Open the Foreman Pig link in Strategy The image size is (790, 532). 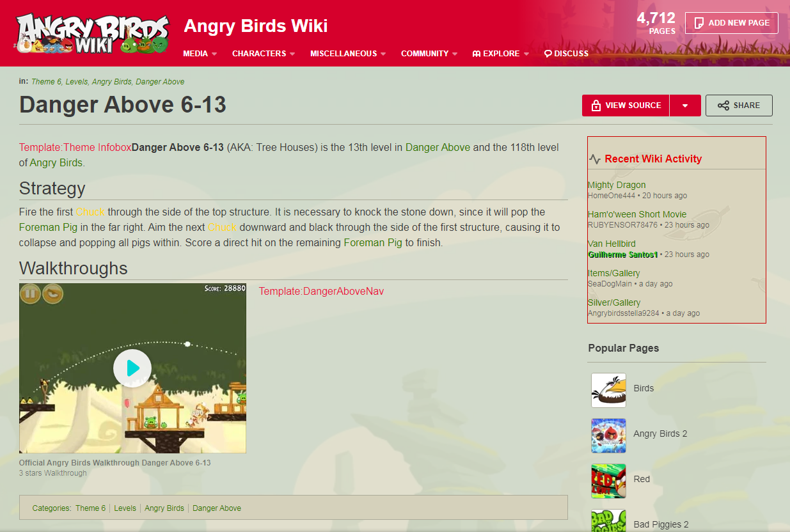[x=48, y=227]
